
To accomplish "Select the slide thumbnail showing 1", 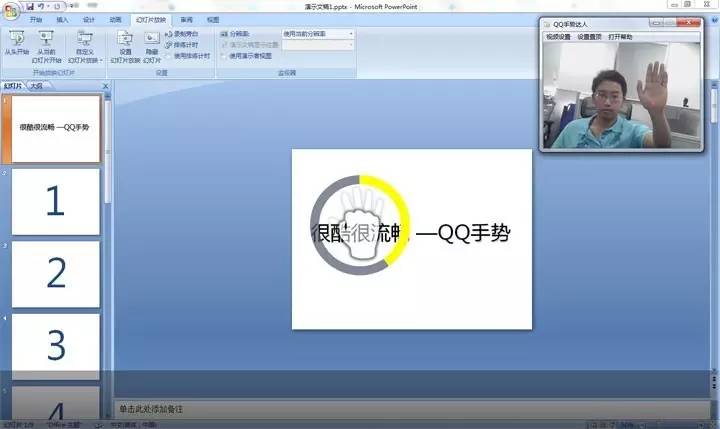I will (x=55, y=201).
